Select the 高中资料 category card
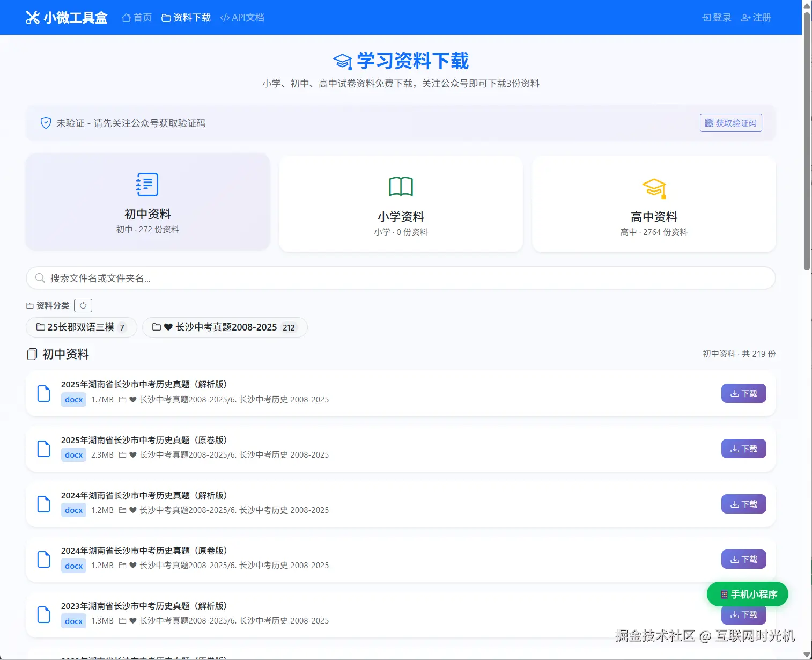The width and height of the screenshot is (812, 660). tap(654, 204)
